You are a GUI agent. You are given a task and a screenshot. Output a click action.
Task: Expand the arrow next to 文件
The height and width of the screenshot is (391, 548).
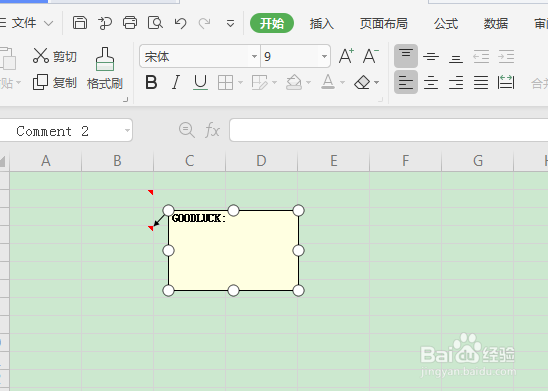[x=49, y=24]
